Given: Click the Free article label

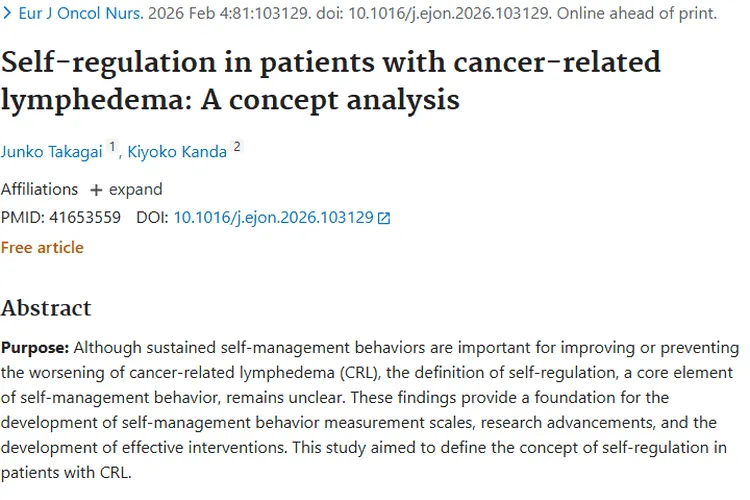Looking at the screenshot, I should pyautogui.click(x=42, y=247).
